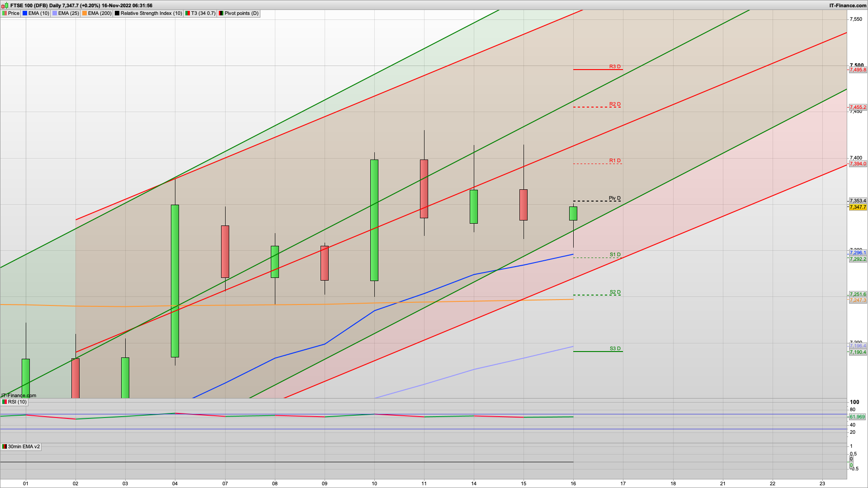Click the R2 D pivot level label
This screenshot has width=868, height=488.
pyautogui.click(x=615, y=104)
